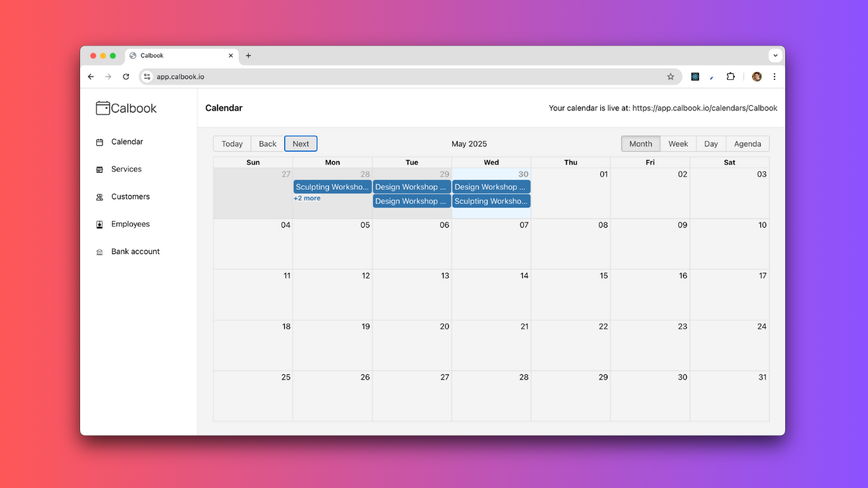868x488 pixels.
Task: Open Design Workshop event on Wednesday 30
Action: pos(492,187)
